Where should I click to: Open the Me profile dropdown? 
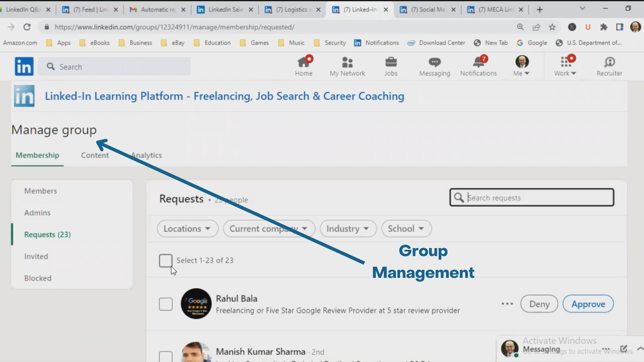522,66
